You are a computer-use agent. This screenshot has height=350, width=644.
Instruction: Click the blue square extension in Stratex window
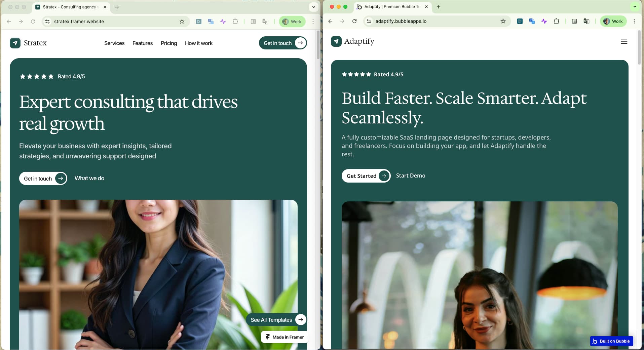199,22
